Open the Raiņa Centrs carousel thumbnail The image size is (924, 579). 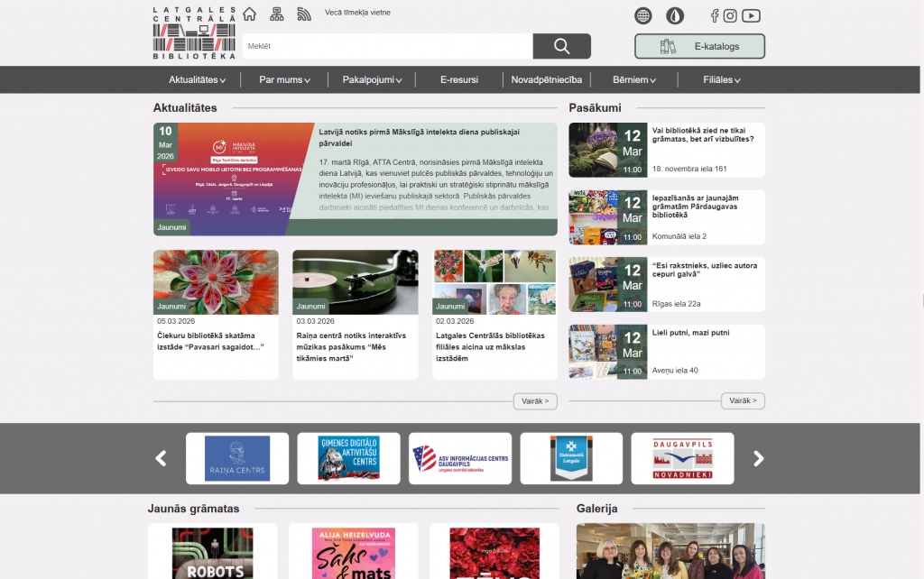(237, 458)
